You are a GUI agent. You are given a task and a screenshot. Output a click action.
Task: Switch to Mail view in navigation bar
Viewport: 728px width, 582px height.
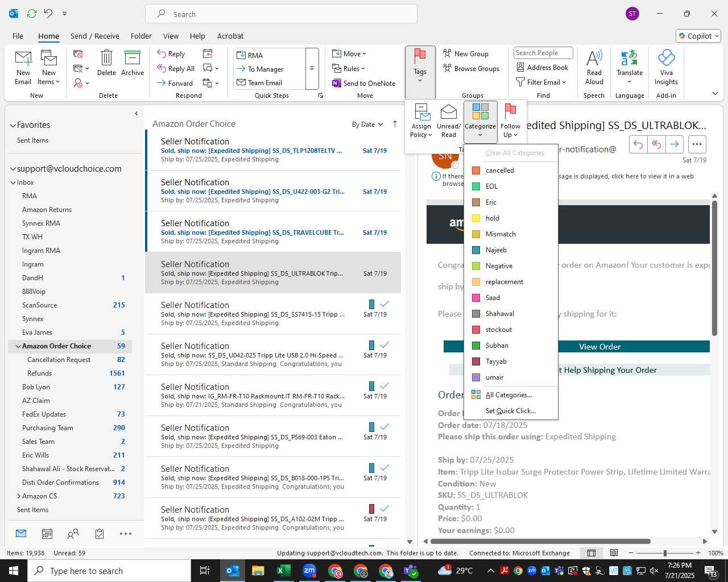(x=21, y=534)
